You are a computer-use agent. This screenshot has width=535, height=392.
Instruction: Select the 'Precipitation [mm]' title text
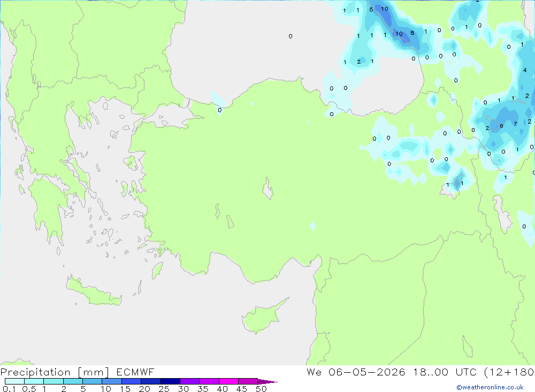point(55,372)
